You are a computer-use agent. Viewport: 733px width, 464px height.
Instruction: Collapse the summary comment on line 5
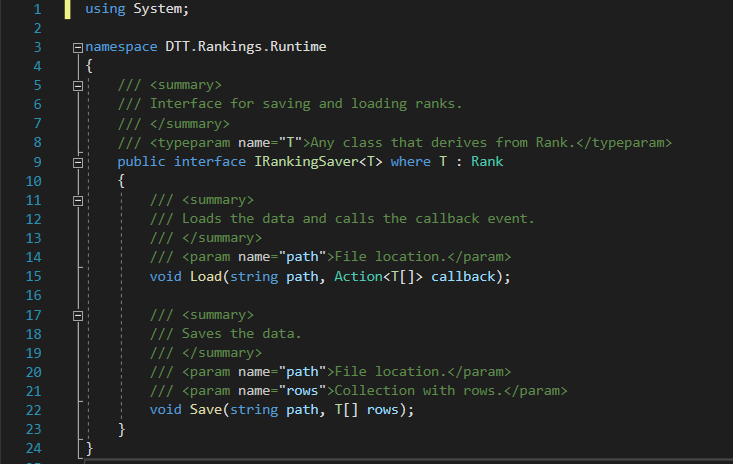coord(78,86)
